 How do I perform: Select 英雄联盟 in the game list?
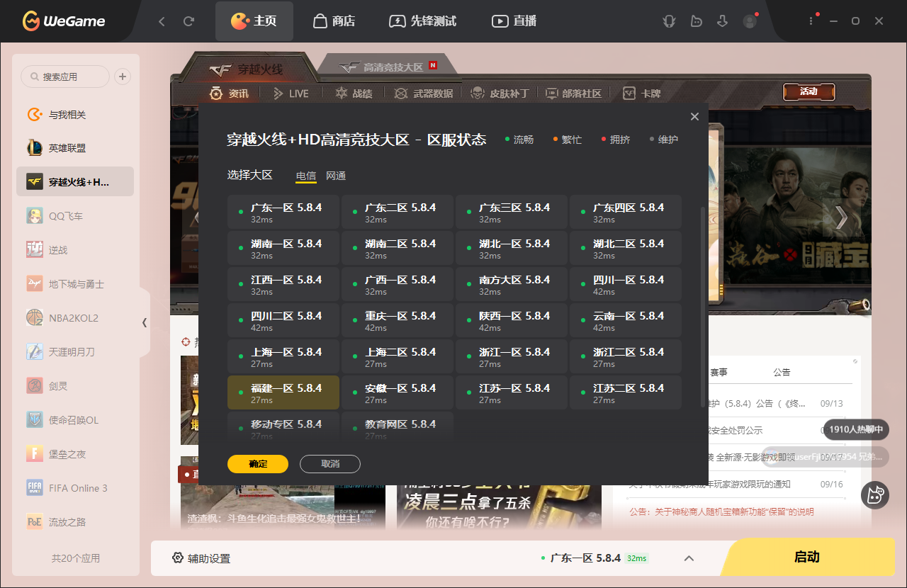tap(75, 148)
